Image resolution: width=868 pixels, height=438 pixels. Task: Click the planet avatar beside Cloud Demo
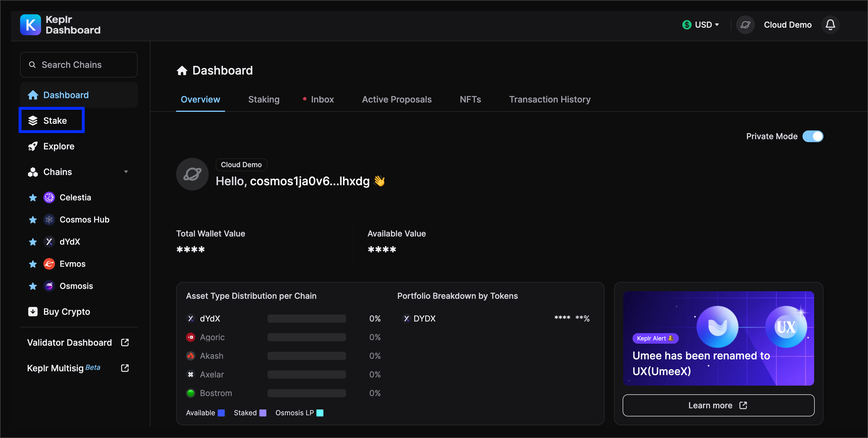coord(745,25)
